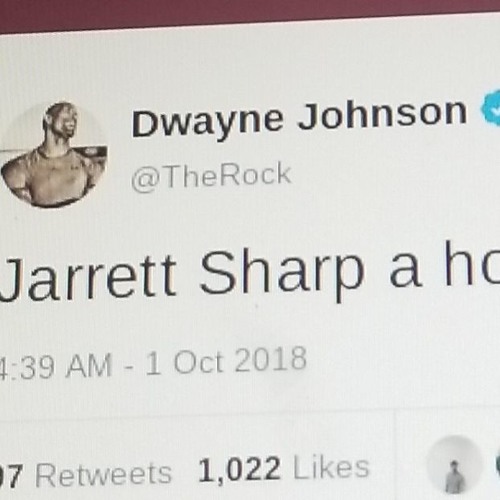The height and width of the screenshot is (500, 500).
Task: Click the 1,022 likes number
Action: pos(239,471)
